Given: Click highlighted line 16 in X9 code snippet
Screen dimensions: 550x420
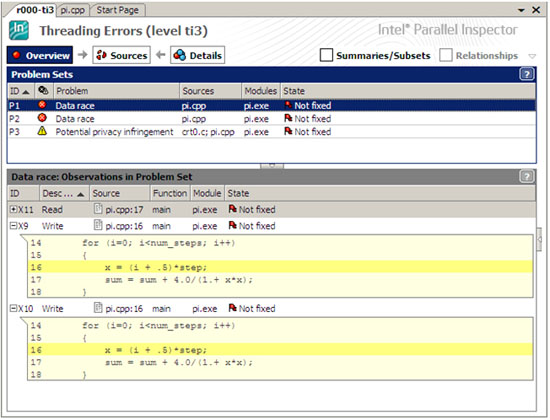Looking at the screenshot, I should tap(280, 267).
